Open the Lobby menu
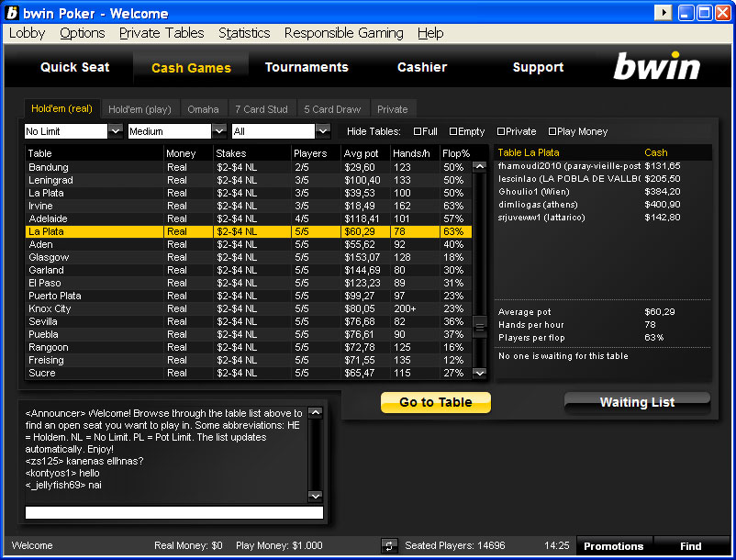Screen dimensions: 736x560 tap(28, 33)
